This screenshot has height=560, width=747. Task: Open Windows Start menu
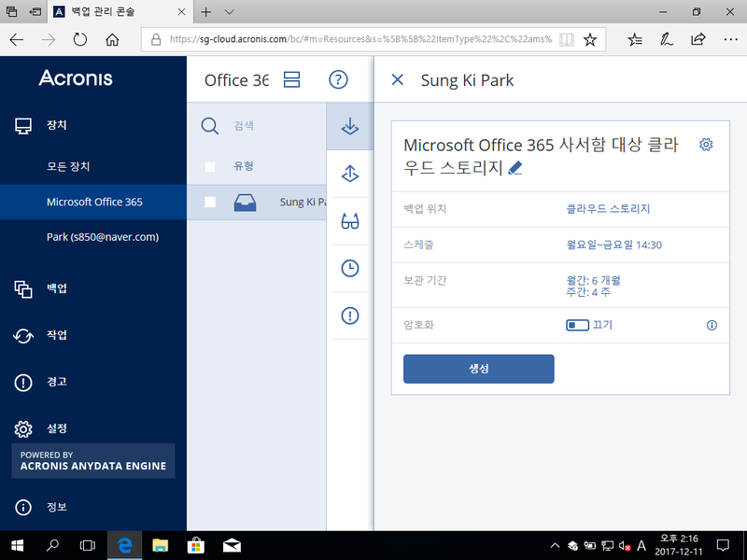(x=17, y=545)
